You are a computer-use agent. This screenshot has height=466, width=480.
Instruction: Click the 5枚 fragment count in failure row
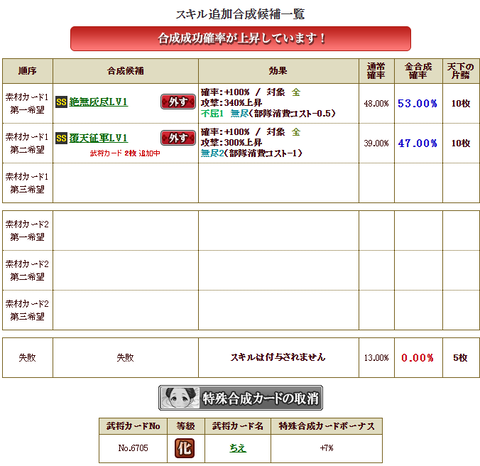tap(461, 358)
